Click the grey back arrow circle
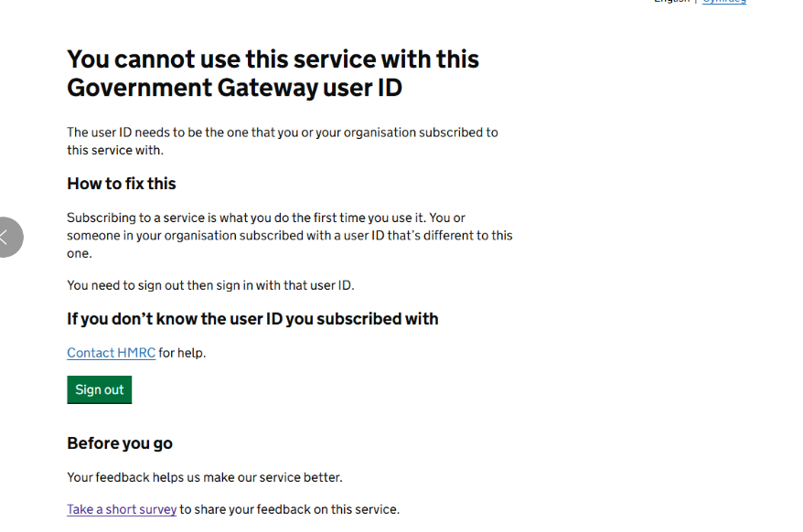 (x=9, y=237)
